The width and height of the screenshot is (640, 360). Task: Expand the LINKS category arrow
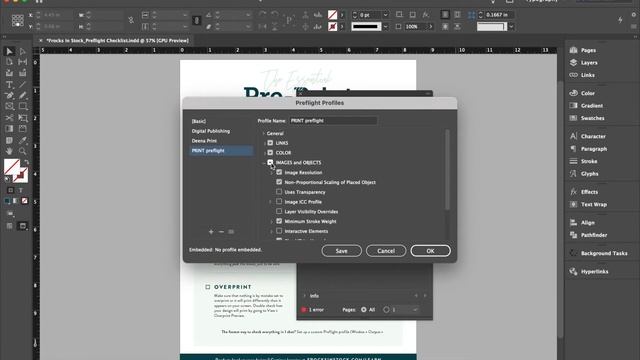(264, 143)
